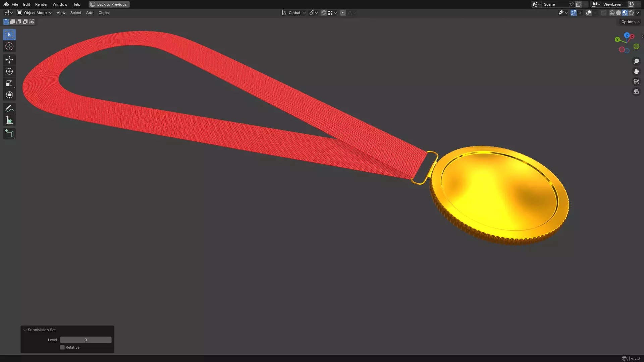Switch to wireframe shading
This screenshot has height=362, width=644.
pos(612,13)
